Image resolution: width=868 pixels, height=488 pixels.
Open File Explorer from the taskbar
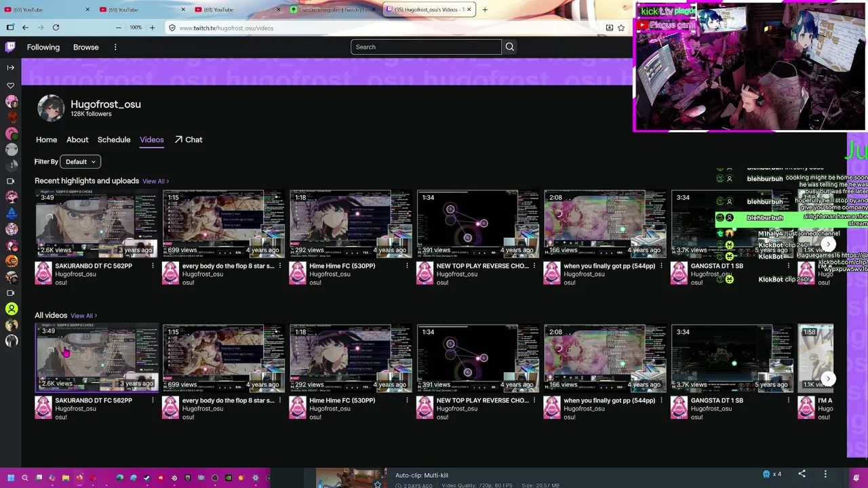tap(65, 478)
